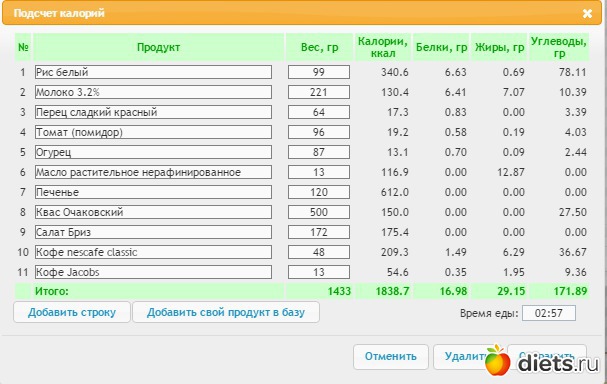Edit the Время еды time field
Viewport: 607px width, 384px height.
[x=549, y=313]
